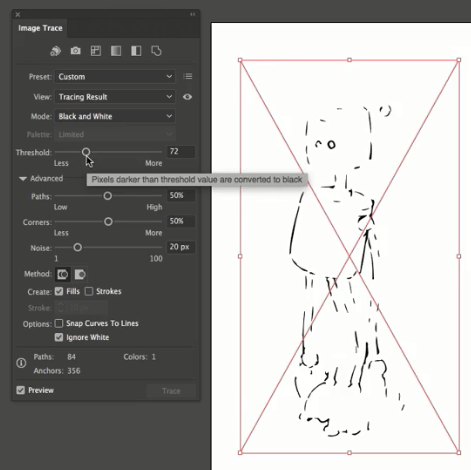Image resolution: width=471 pixels, height=470 pixels.
Task: Apply the Auto-Color preset icon
Action: click(55, 51)
